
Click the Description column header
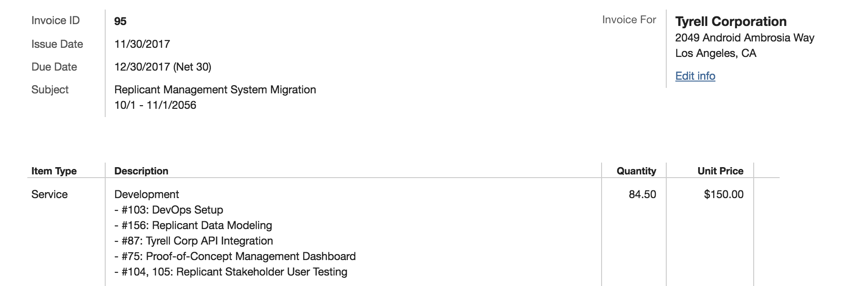(x=141, y=171)
